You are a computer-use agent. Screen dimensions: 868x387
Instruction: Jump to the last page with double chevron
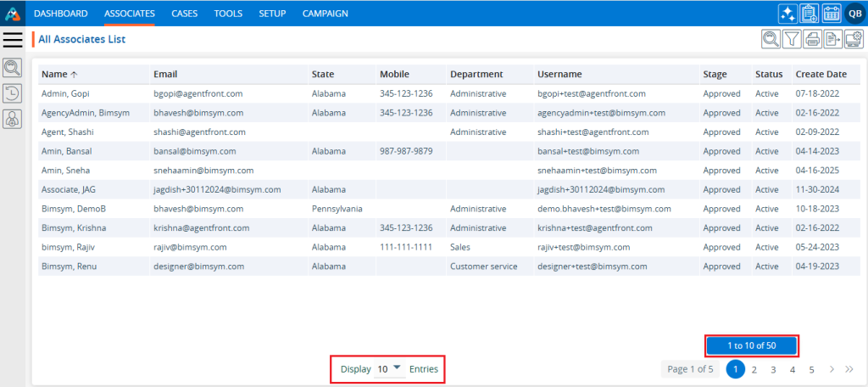click(849, 369)
